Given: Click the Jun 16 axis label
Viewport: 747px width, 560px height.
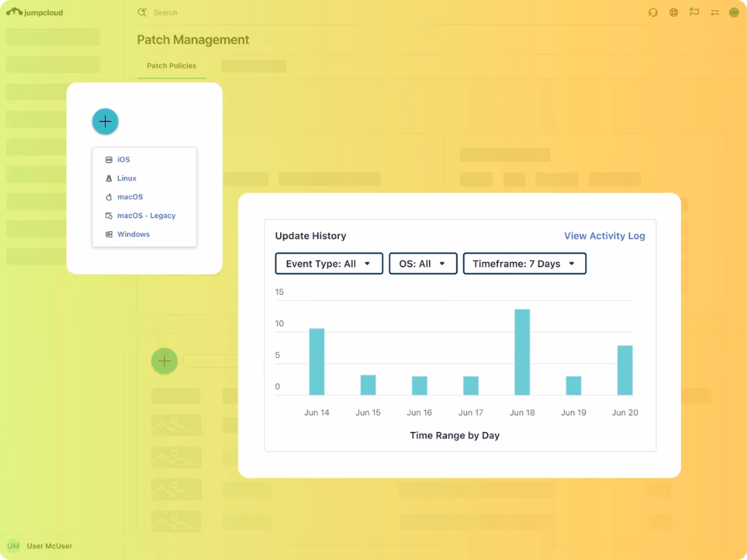Looking at the screenshot, I should (419, 412).
